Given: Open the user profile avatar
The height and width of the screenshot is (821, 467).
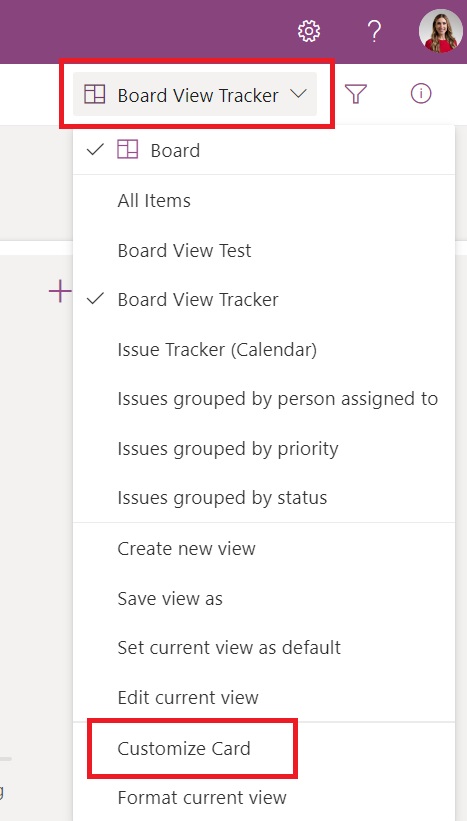Looking at the screenshot, I should pos(441,30).
